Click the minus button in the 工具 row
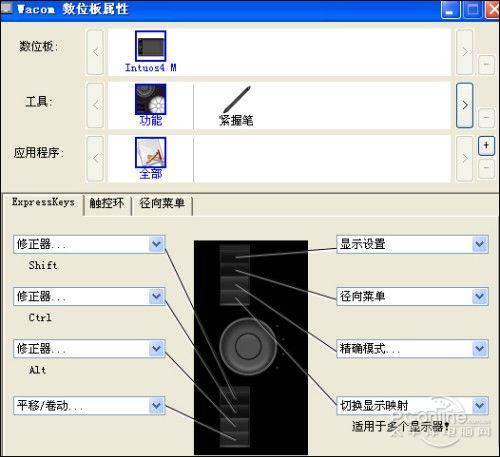 point(486,117)
